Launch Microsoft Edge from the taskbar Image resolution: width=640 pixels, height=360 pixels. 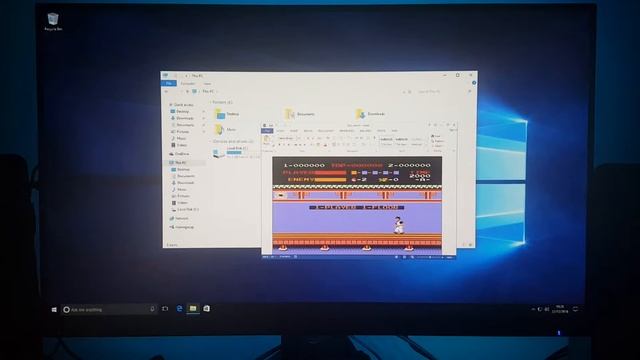(x=179, y=309)
